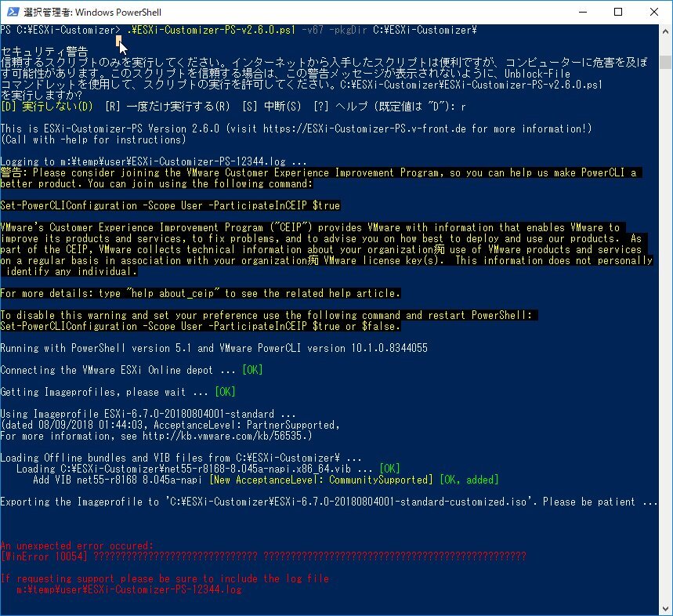The image size is (673, 616).
Task: Minimize the PowerShell window
Action: [x=582, y=12]
